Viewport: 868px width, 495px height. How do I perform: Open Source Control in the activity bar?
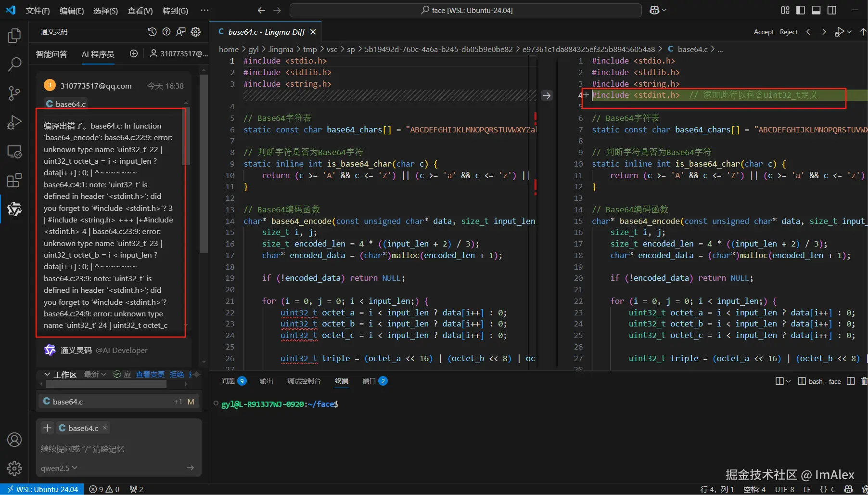tap(14, 93)
